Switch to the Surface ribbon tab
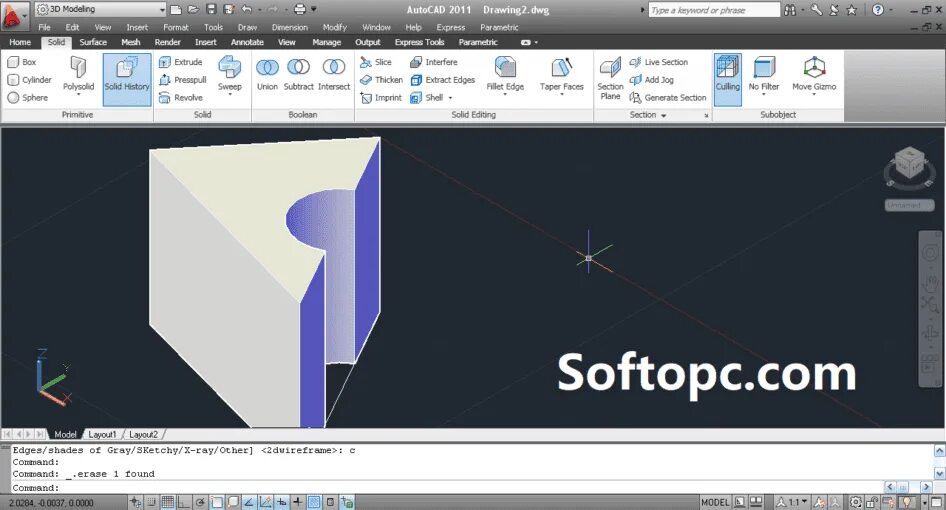The image size is (946, 510). coord(93,42)
